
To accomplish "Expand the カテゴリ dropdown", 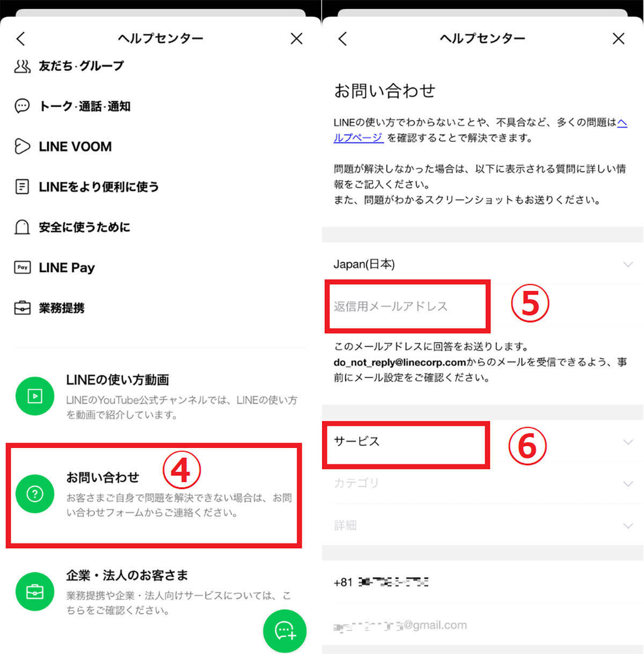I will (x=482, y=483).
